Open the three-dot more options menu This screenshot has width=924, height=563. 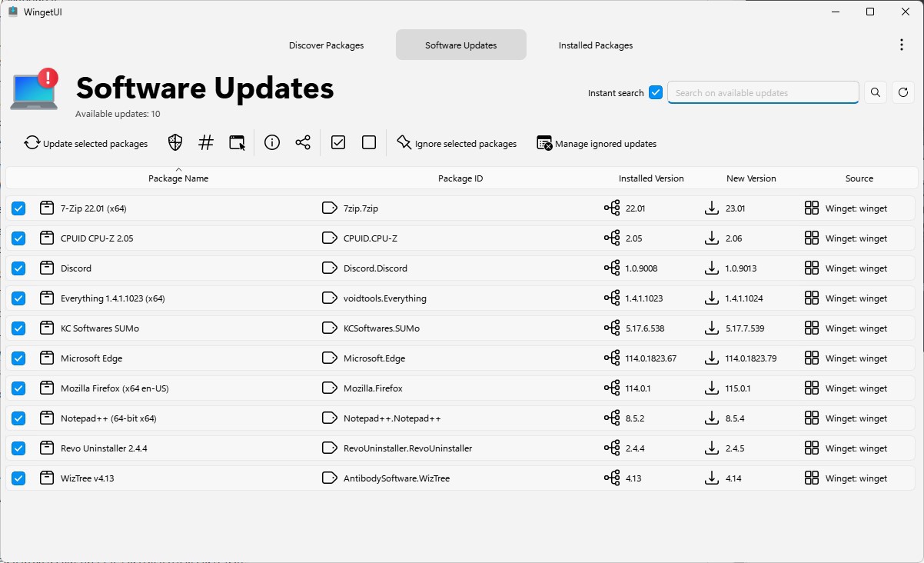901,45
